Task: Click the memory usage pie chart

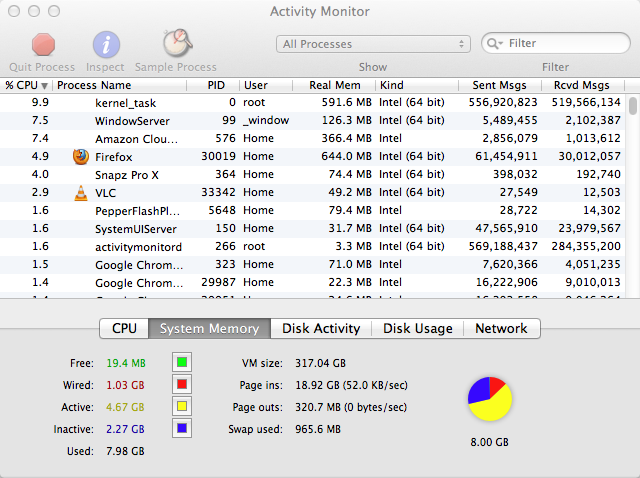Action: pyautogui.click(x=490, y=400)
